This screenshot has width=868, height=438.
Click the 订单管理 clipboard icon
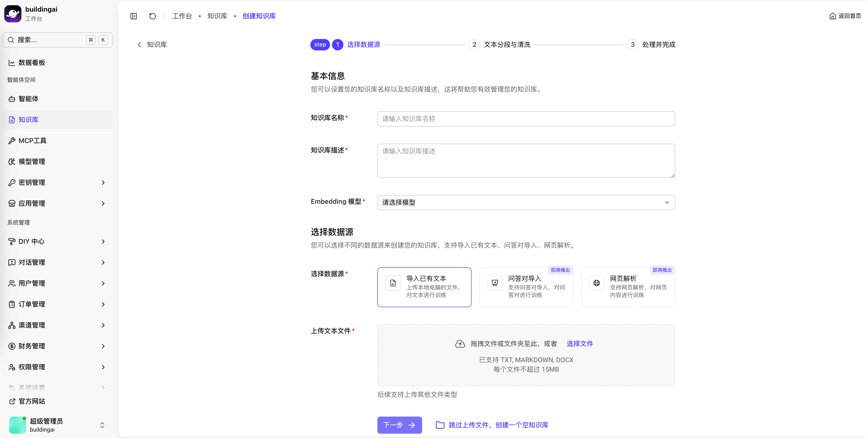tap(12, 304)
